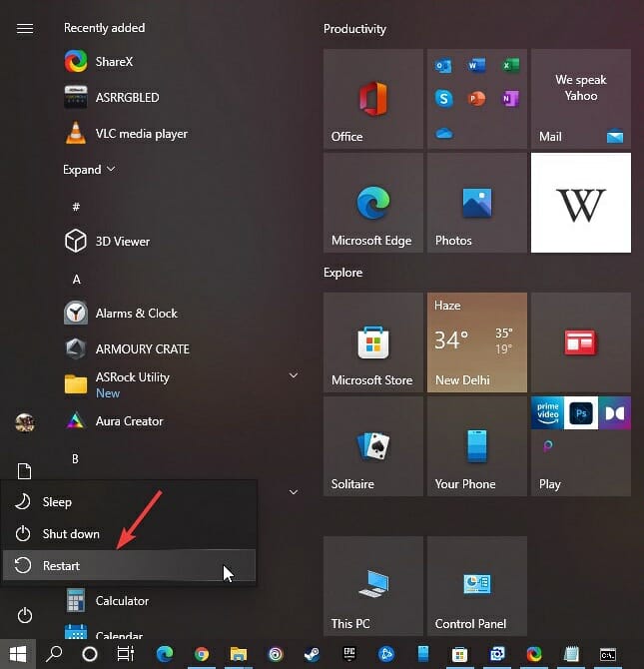Image resolution: width=644 pixels, height=669 pixels.
Task: Open Task View on the taskbar
Action: [x=126, y=654]
